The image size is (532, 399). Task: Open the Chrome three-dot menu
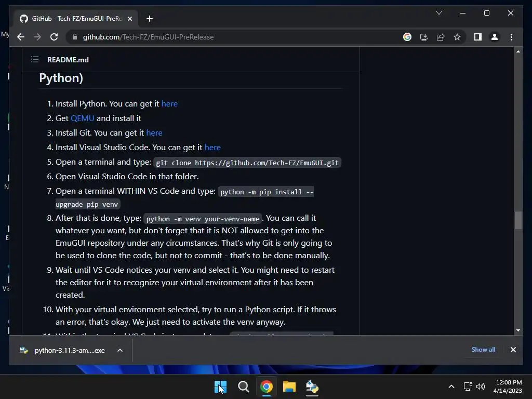coord(511,37)
